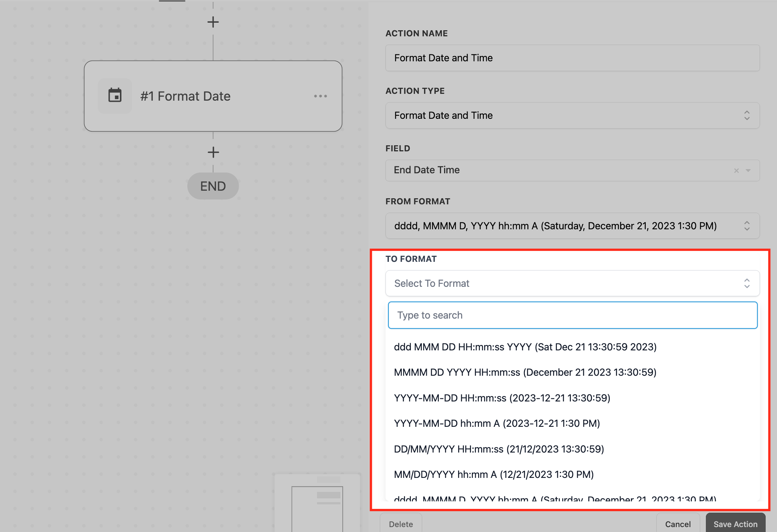This screenshot has width=777, height=532.
Task: Click the END node in workflow
Action: (x=213, y=186)
